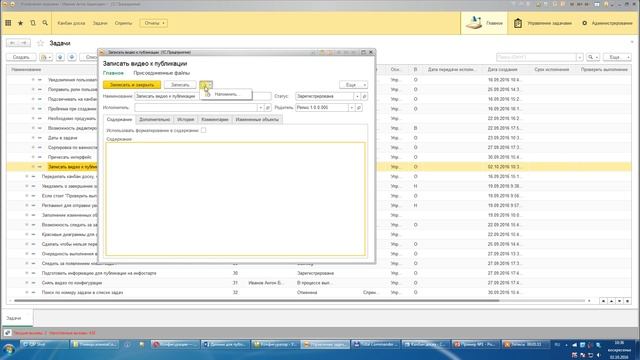Open the Еще menu in the dialog

pyautogui.click(x=353, y=85)
